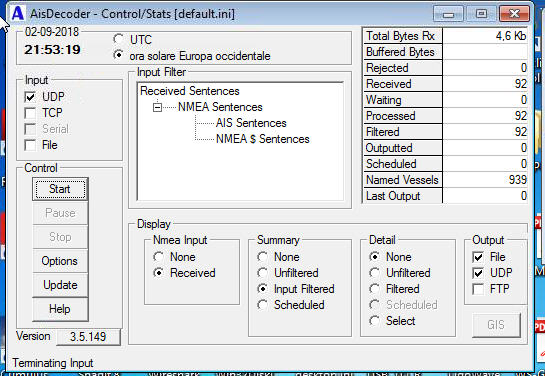The height and width of the screenshot is (376, 545).
Task: Set Detail display to Select
Action: coord(374,321)
